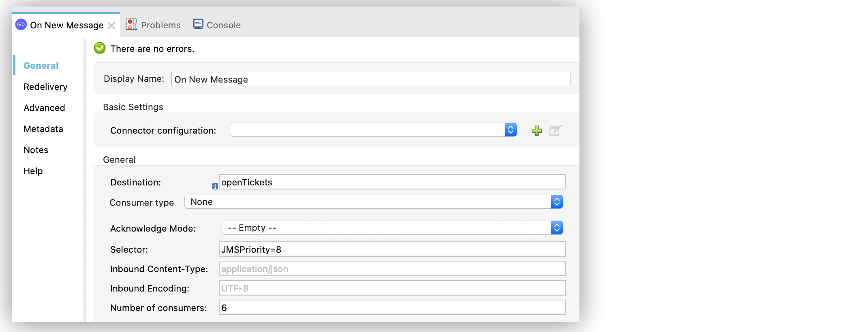Screen dimensions: 868x332
Task: Go to the Notes section
Action: coord(36,150)
